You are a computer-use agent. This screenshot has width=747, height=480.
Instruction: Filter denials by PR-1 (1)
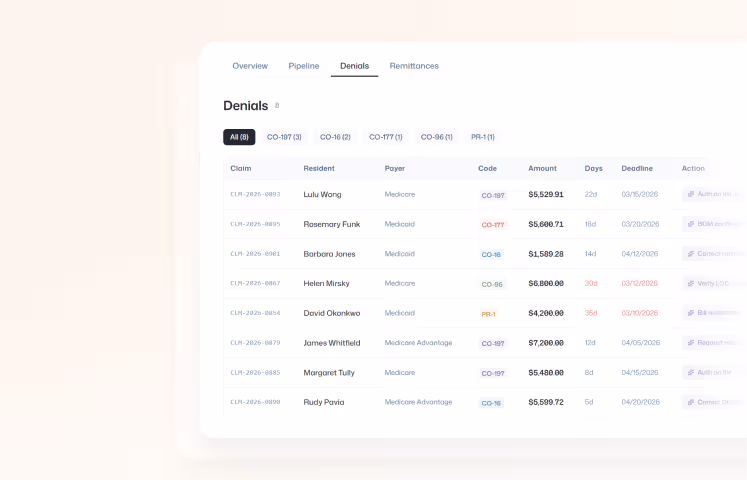pos(483,137)
